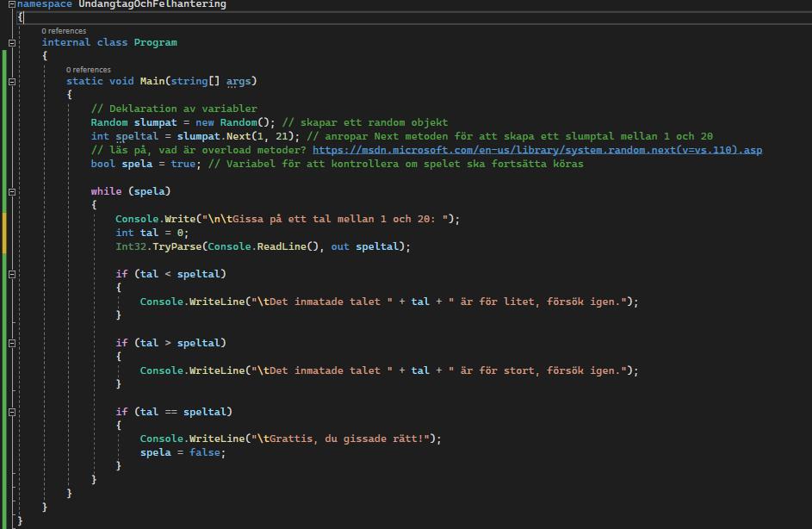812x529 pixels.
Task: Collapse the if (tal < speltal) block
Action: [12, 274]
